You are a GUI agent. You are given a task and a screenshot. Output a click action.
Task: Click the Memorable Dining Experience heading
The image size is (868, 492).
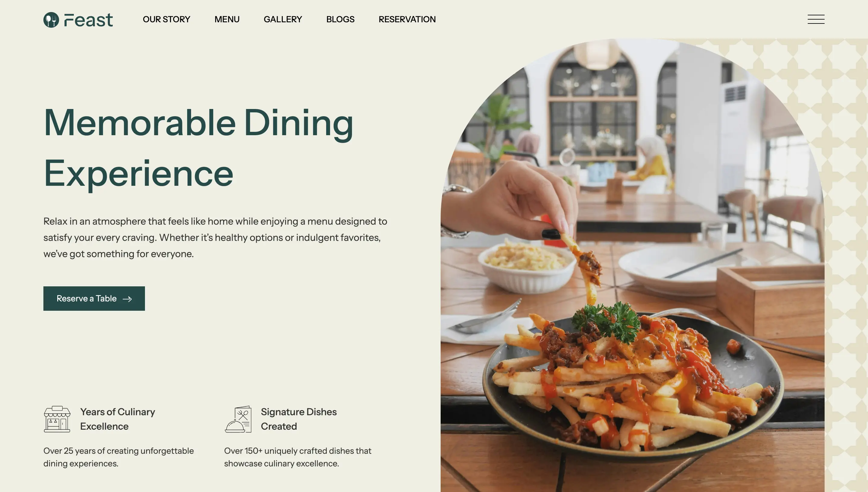tap(199, 148)
